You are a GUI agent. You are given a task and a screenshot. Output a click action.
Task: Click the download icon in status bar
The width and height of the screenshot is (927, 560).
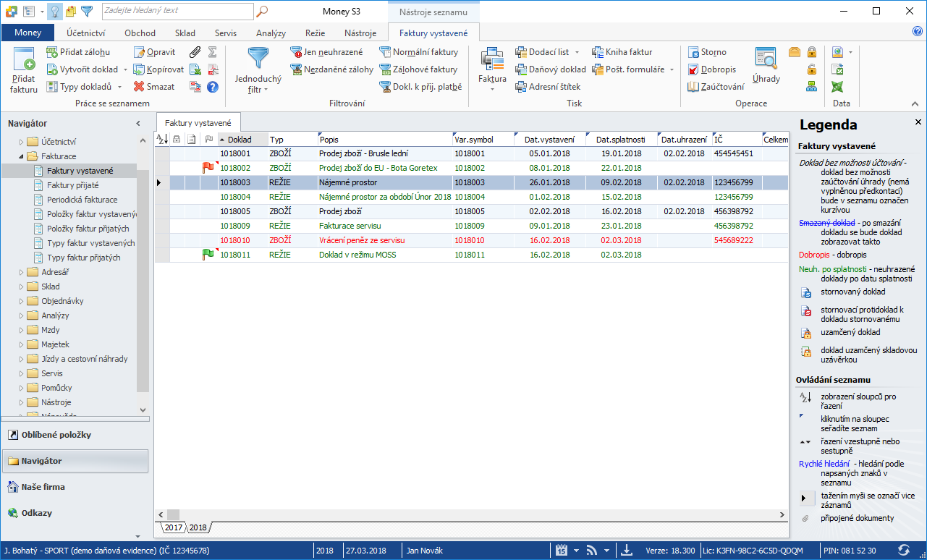[x=627, y=550]
